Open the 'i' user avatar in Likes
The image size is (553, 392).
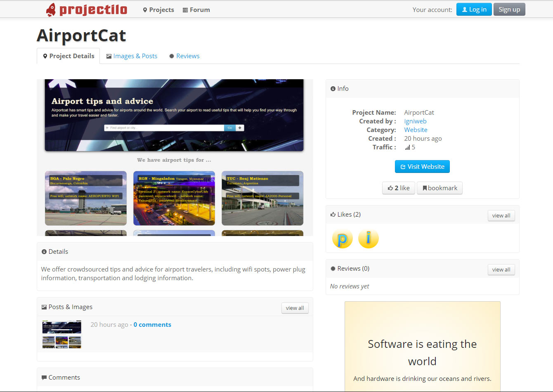pos(369,239)
